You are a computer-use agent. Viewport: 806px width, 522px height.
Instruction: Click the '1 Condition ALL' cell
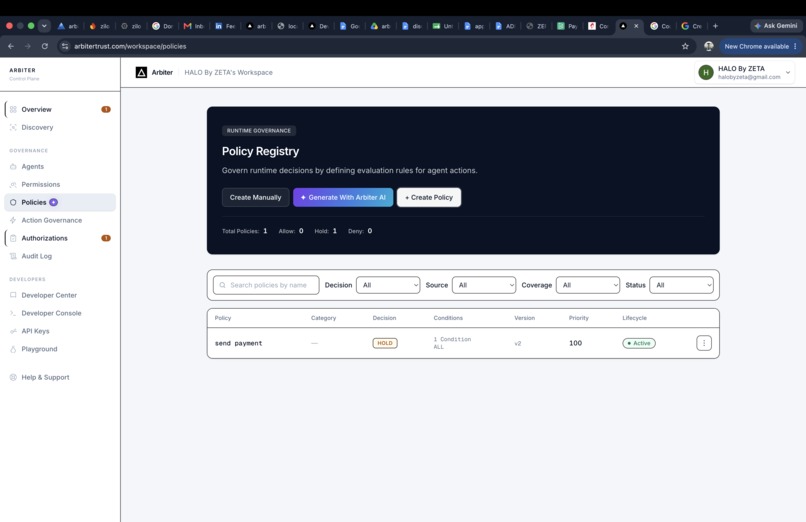coord(452,343)
